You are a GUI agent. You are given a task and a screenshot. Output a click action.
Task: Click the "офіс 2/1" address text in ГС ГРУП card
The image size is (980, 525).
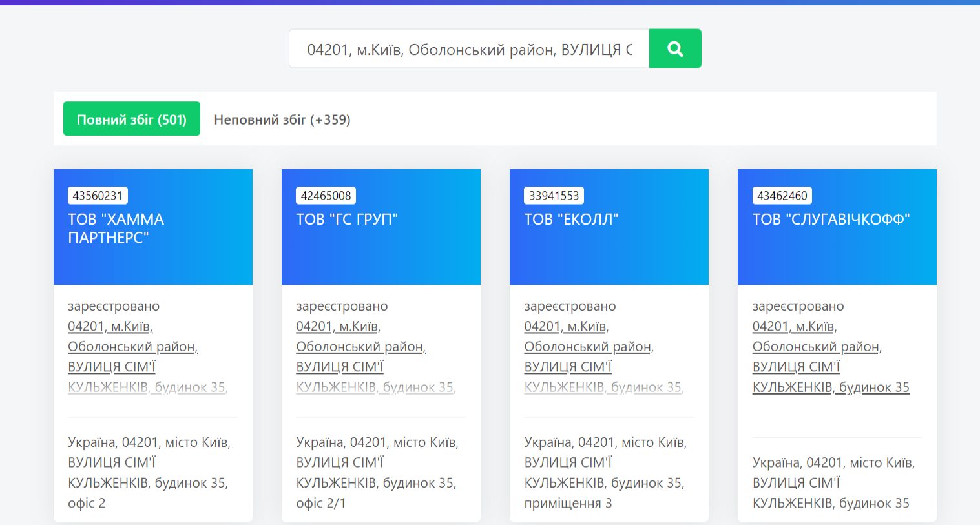pos(320,503)
